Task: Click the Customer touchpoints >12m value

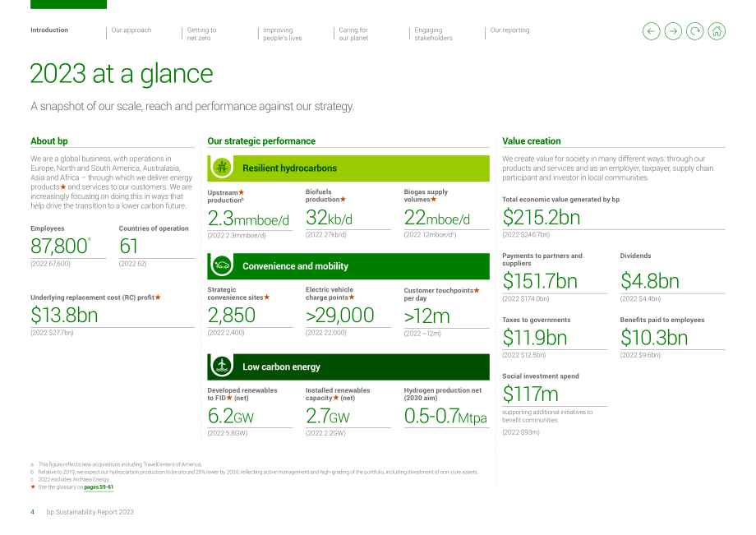Action: tap(426, 316)
